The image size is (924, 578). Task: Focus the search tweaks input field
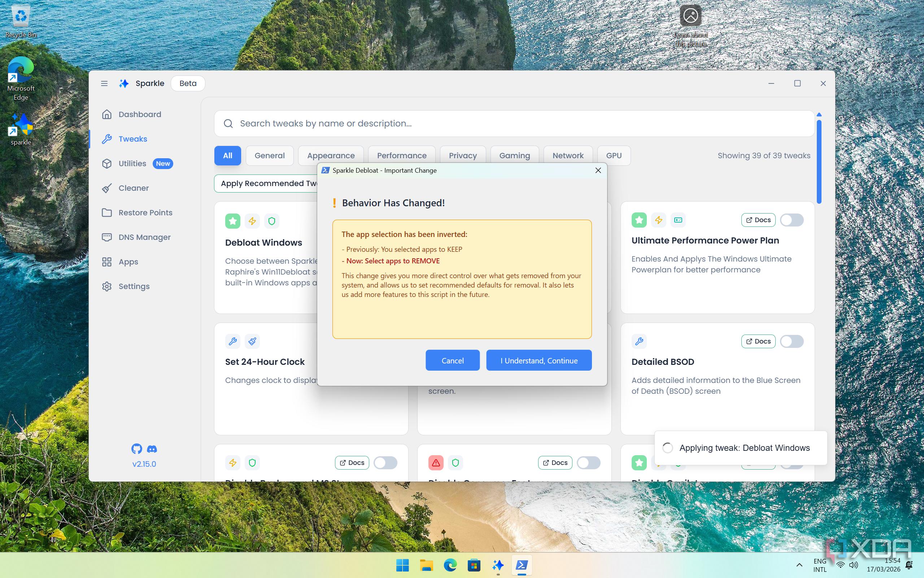[x=514, y=124]
